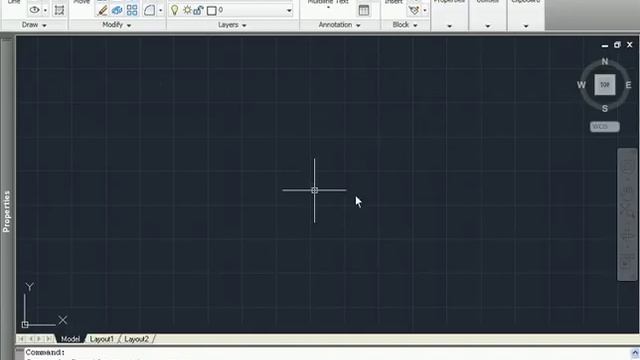Select the Ellipse tool in Draw panel

(35, 10)
